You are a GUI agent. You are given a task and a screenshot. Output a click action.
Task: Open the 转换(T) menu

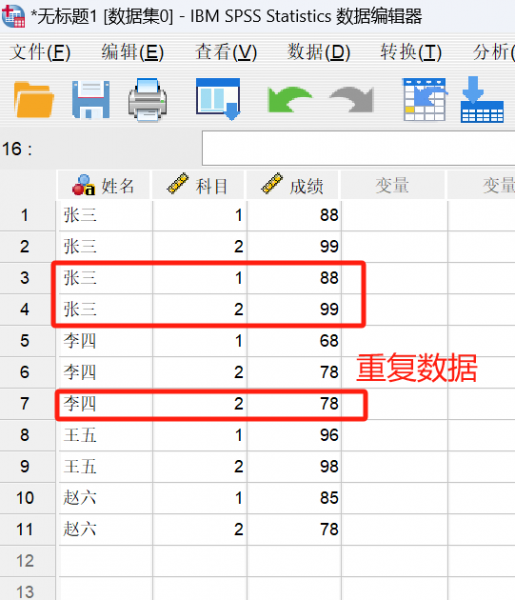[411, 52]
